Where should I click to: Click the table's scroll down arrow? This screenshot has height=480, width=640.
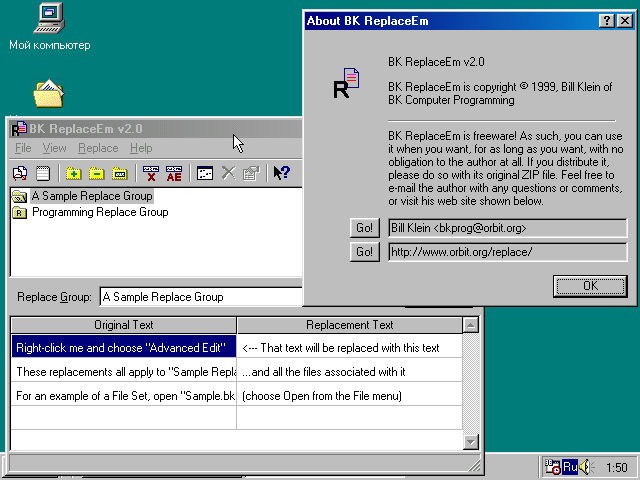pos(471,441)
